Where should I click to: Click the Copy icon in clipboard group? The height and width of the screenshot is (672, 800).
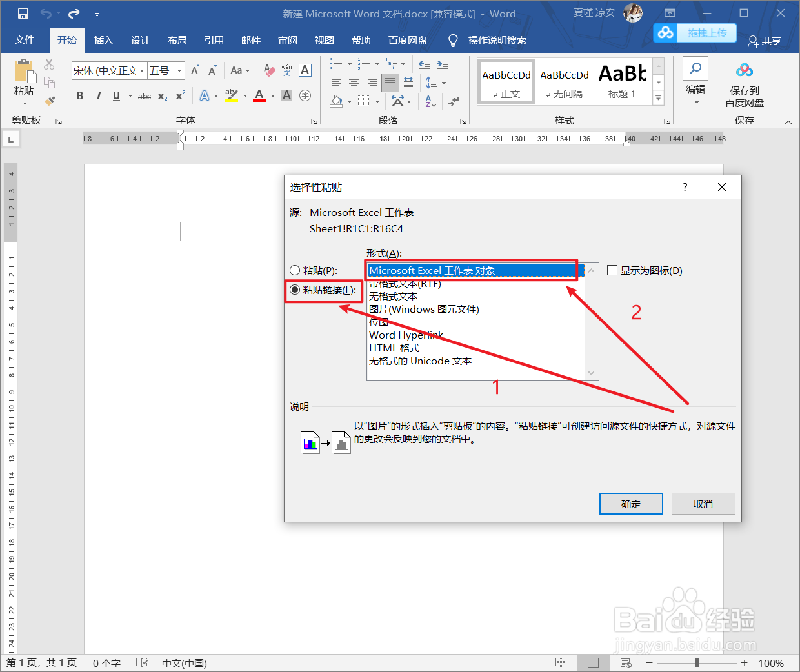click(x=49, y=83)
